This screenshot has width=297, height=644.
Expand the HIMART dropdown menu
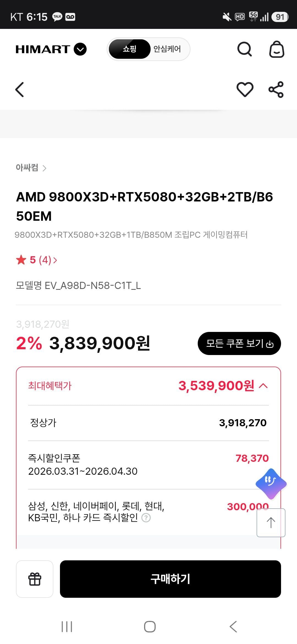[80, 49]
